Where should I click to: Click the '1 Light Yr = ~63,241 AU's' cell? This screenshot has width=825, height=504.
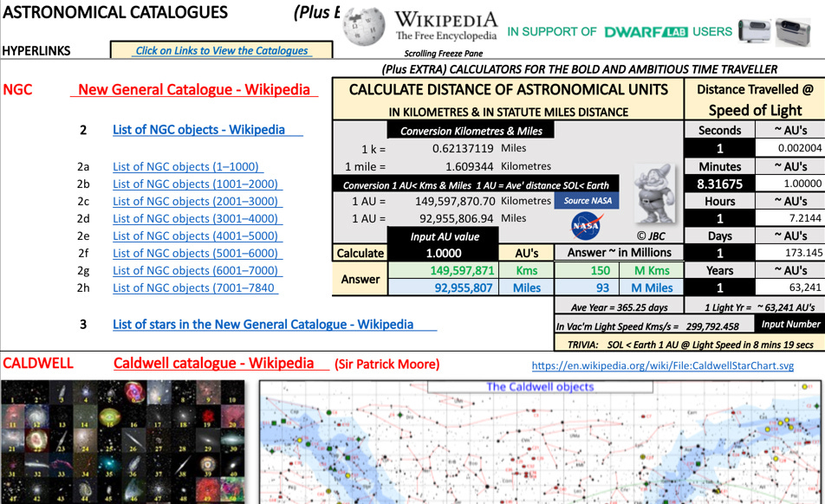click(755, 307)
